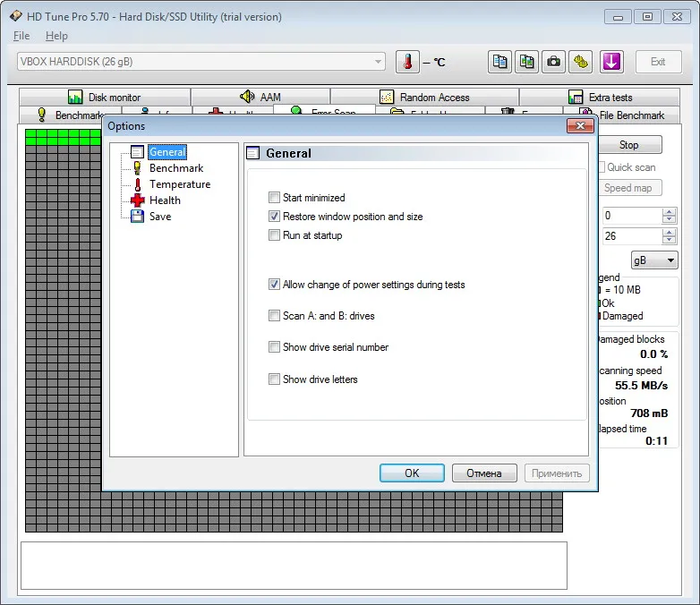700x605 pixels.
Task: Increase the end value 26 stepper
Action: [669, 232]
